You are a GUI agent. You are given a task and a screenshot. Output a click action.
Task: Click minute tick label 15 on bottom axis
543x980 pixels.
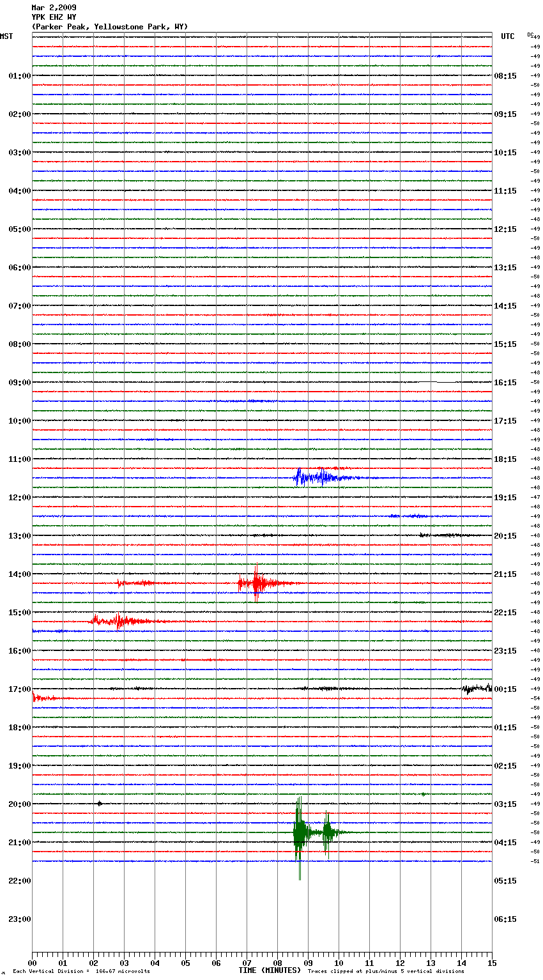point(492,963)
